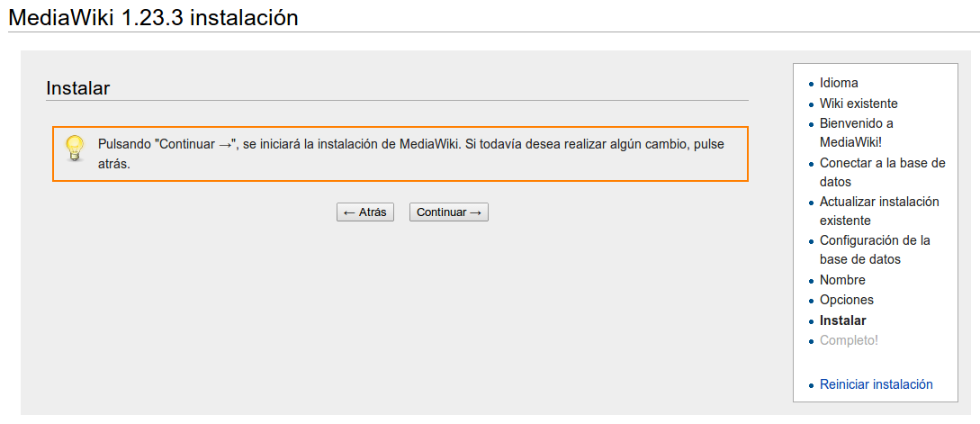Click the MediaWiki 1.23.3 instalación page title
The height and width of the screenshot is (424, 980).
(x=153, y=17)
